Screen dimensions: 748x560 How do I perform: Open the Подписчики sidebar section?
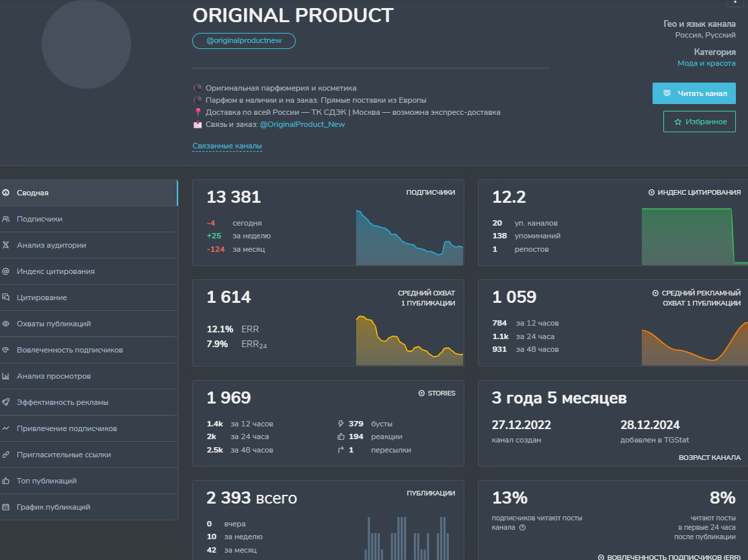point(89,220)
